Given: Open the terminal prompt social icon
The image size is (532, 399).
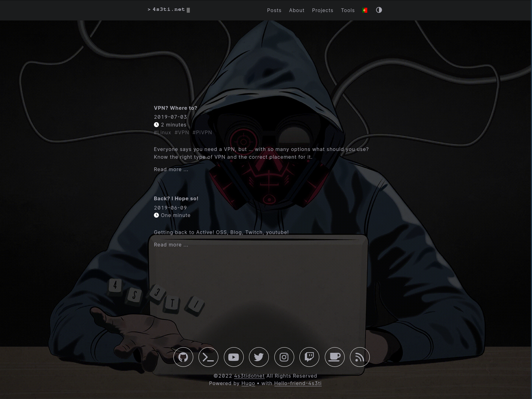Looking at the screenshot, I should tap(208, 357).
